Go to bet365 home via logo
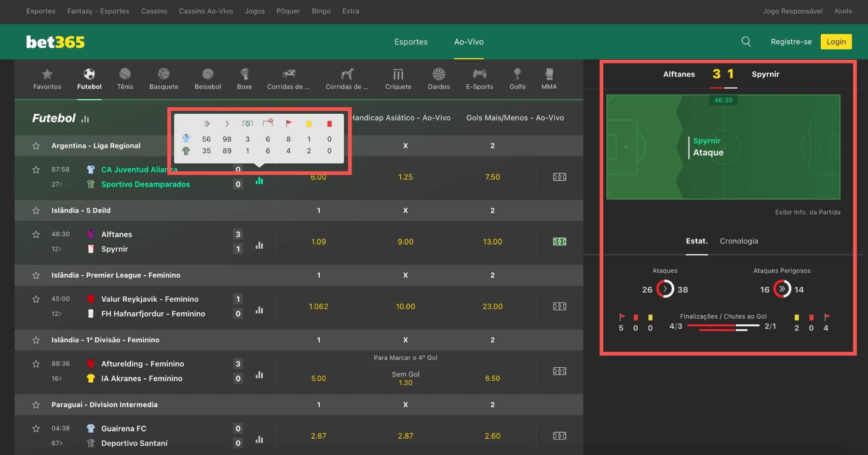The height and width of the screenshot is (455, 868). click(x=55, y=42)
